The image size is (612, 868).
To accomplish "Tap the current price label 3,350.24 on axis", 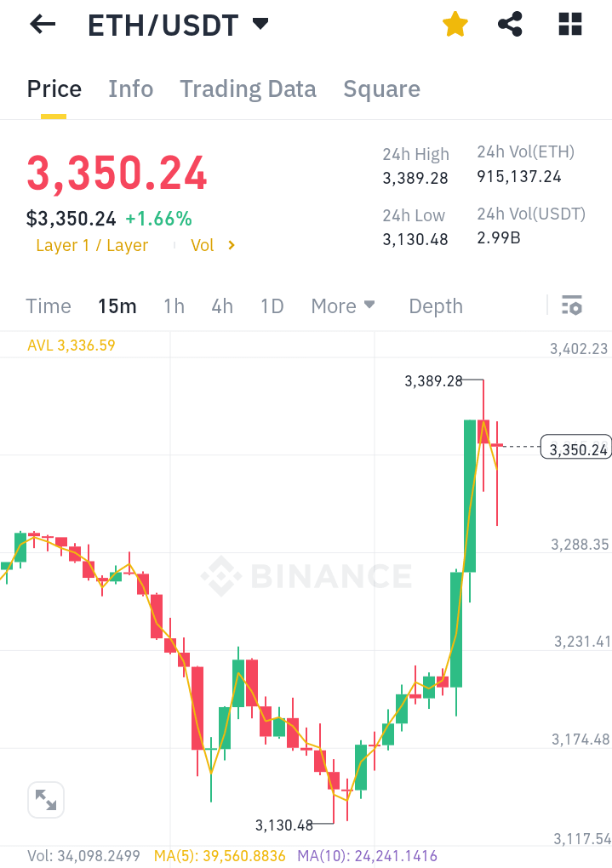I will (576, 449).
